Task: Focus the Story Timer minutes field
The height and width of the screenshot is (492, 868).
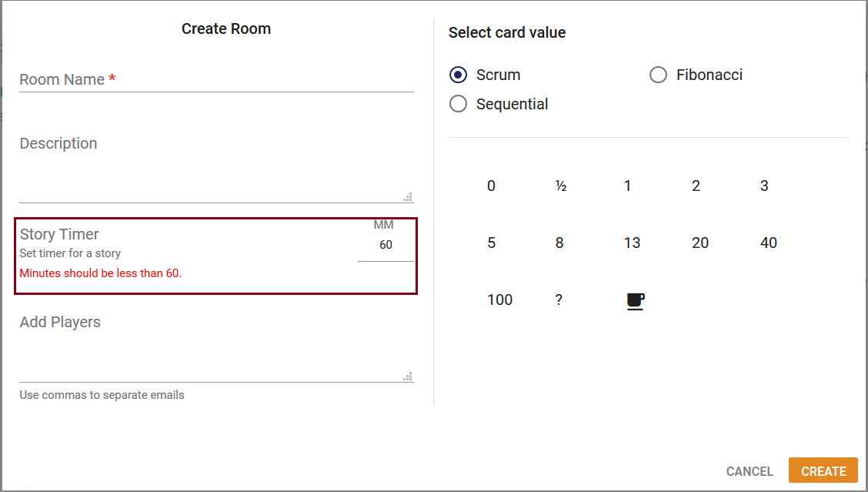Action: [384, 244]
